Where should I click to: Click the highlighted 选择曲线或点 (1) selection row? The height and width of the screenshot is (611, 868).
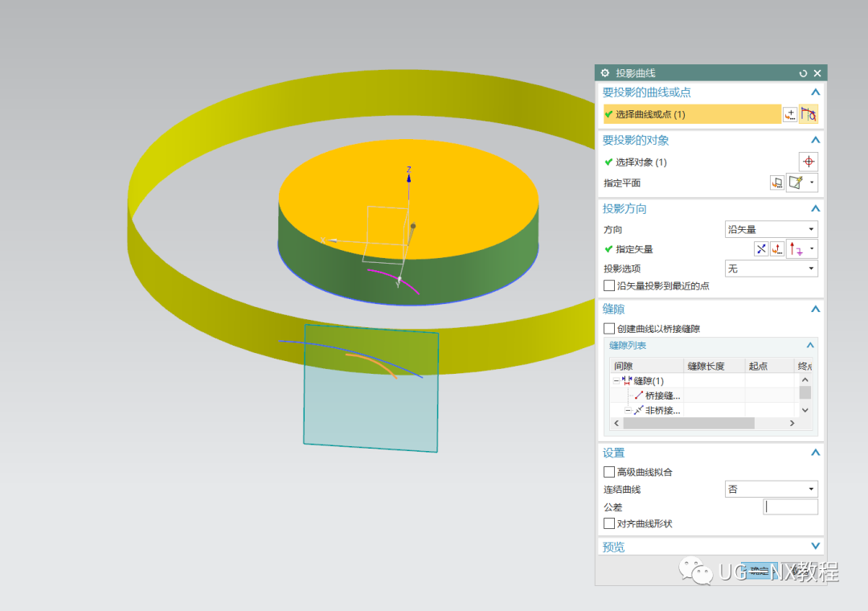(x=692, y=114)
